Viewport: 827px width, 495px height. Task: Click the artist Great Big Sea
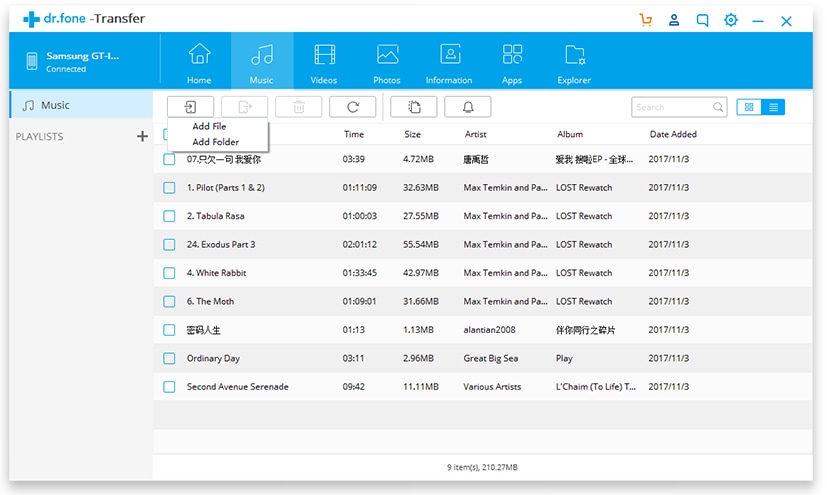pos(491,358)
